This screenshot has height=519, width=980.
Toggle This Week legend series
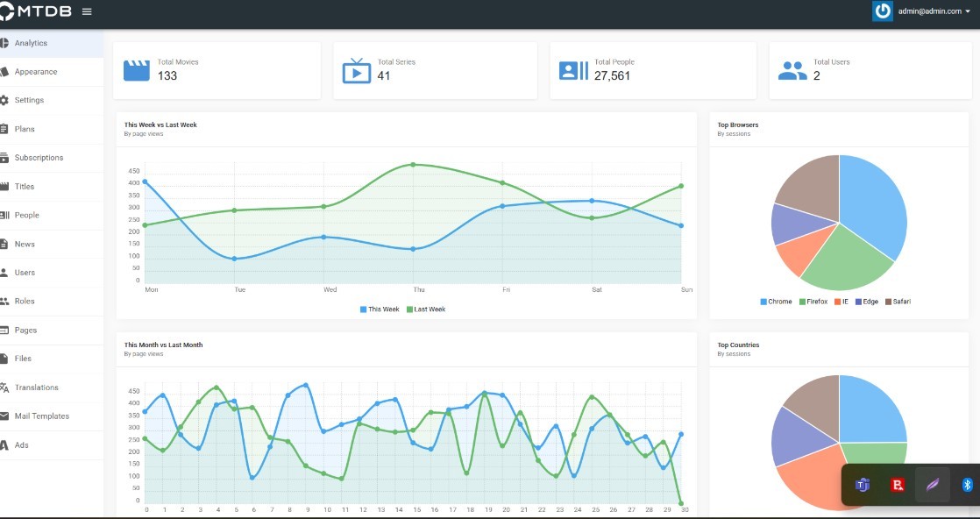[380, 309]
